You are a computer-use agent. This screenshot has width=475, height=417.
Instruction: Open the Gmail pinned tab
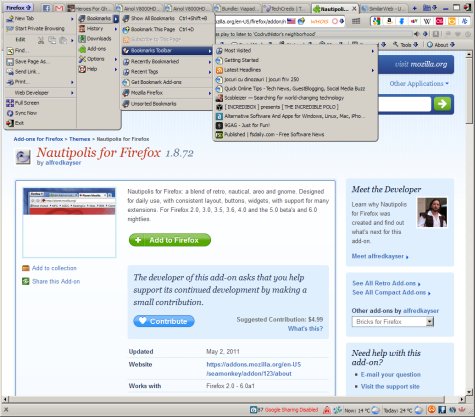coord(59,8)
